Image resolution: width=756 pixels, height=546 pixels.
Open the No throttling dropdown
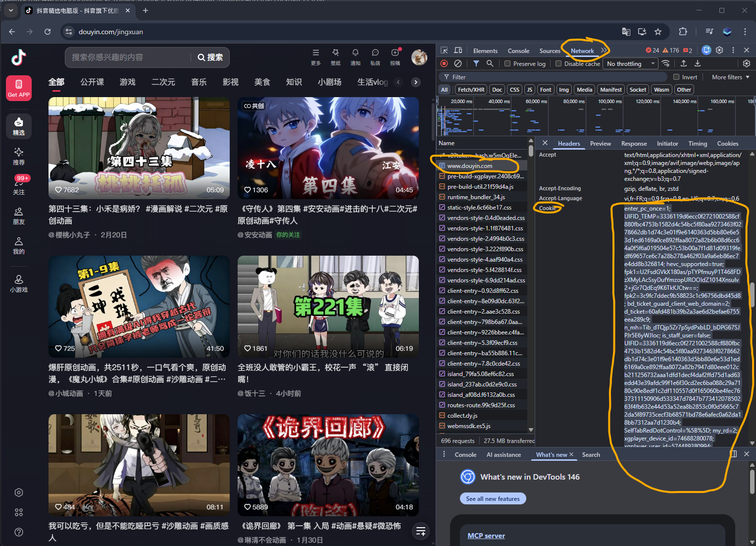(x=631, y=64)
